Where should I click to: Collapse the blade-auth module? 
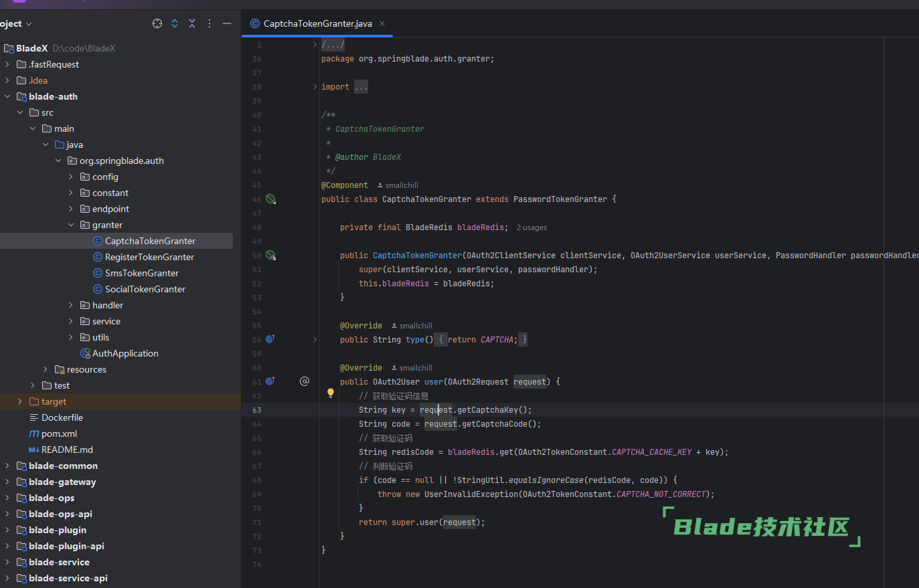tap(7, 96)
